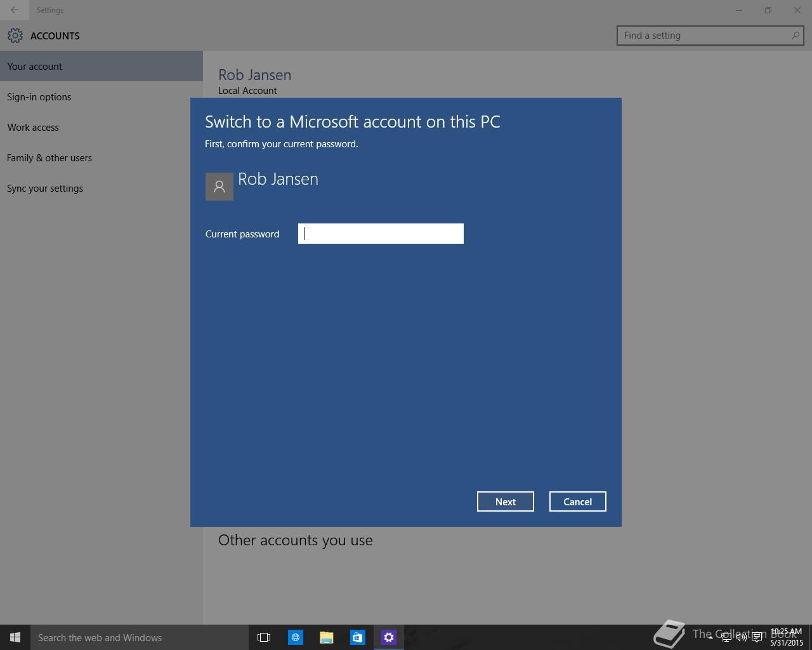Cancel the Microsoft account switch
The width and height of the screenshot is (812, 650).
coord(578,501)
